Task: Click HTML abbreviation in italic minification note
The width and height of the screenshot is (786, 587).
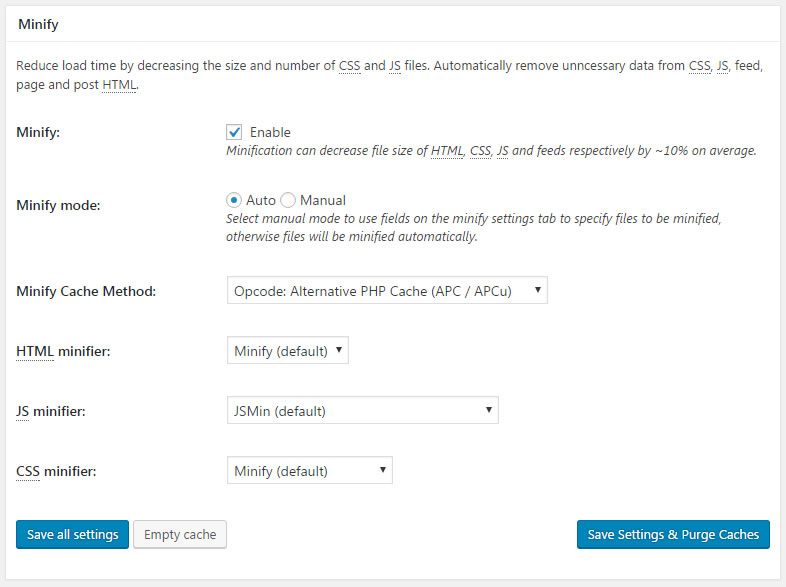Action: tap(447, 151)
